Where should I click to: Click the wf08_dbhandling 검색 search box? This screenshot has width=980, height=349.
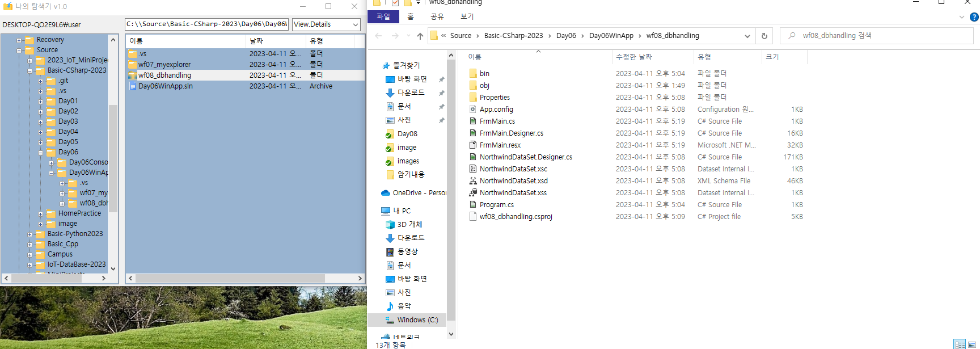(x=877, y=36)
